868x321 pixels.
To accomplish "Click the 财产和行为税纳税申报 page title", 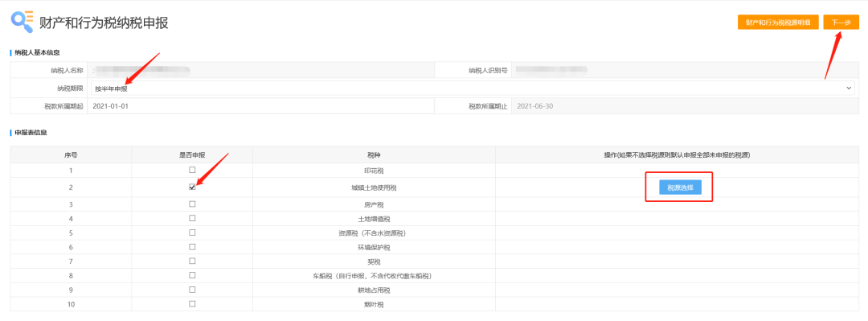I will [104, 23].
